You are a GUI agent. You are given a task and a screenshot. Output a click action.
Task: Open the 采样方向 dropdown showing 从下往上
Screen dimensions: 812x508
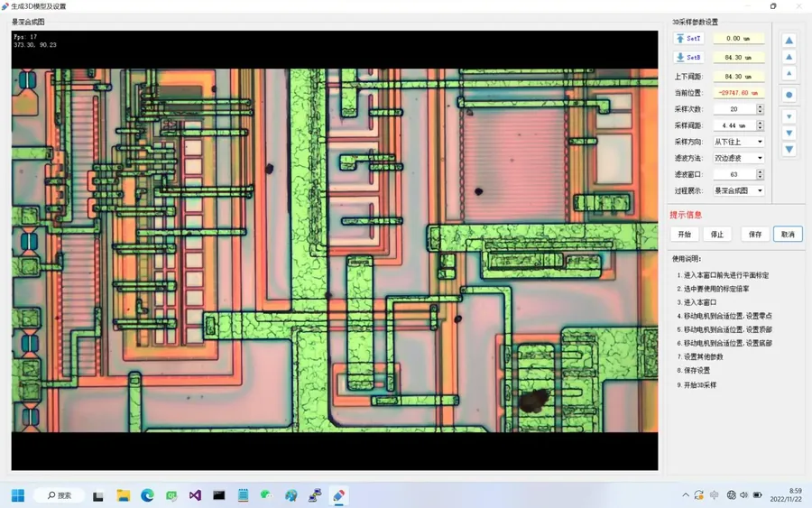pos(738,142)
